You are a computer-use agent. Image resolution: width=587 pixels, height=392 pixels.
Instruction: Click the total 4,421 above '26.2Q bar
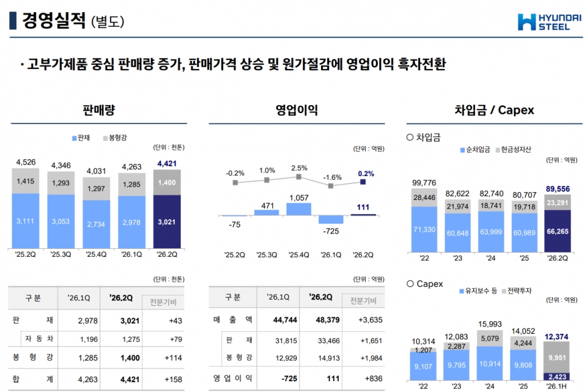167,164
